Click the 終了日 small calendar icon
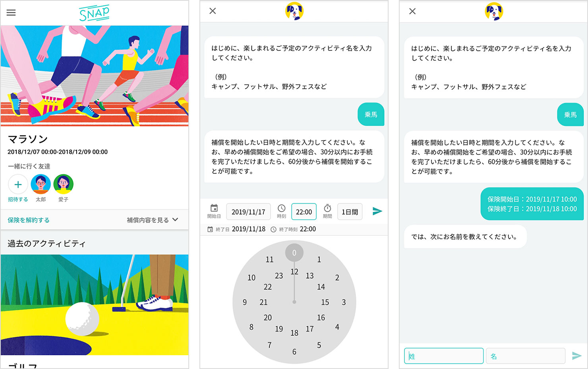This screenshot has height=369, width=588. click(x=210, y=229)
